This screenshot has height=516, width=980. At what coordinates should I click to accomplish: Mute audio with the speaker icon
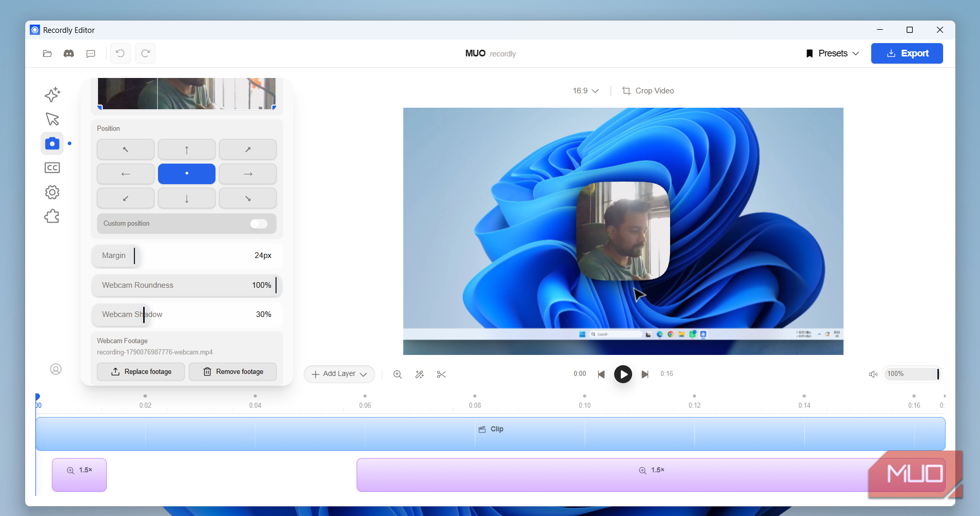(873, 374)
